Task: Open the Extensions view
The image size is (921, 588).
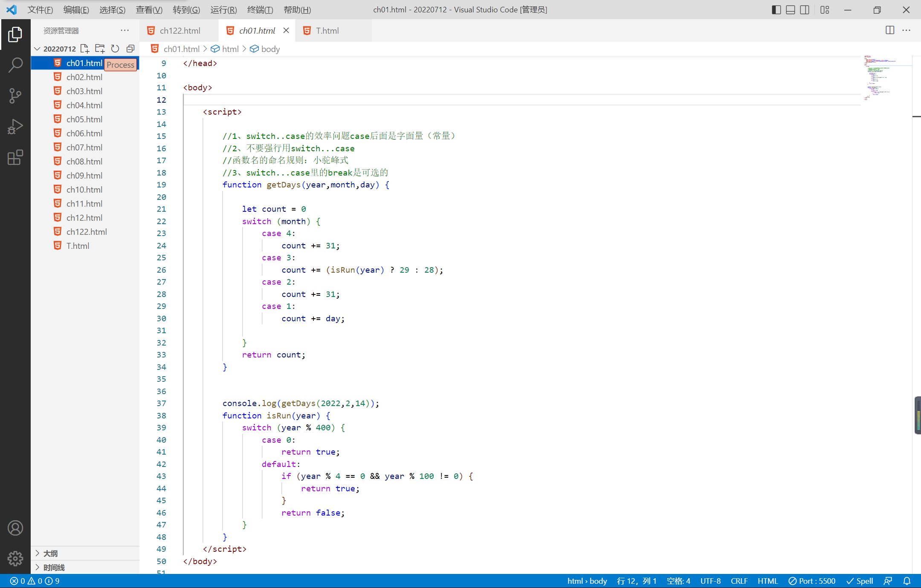Action: [15, 157]
